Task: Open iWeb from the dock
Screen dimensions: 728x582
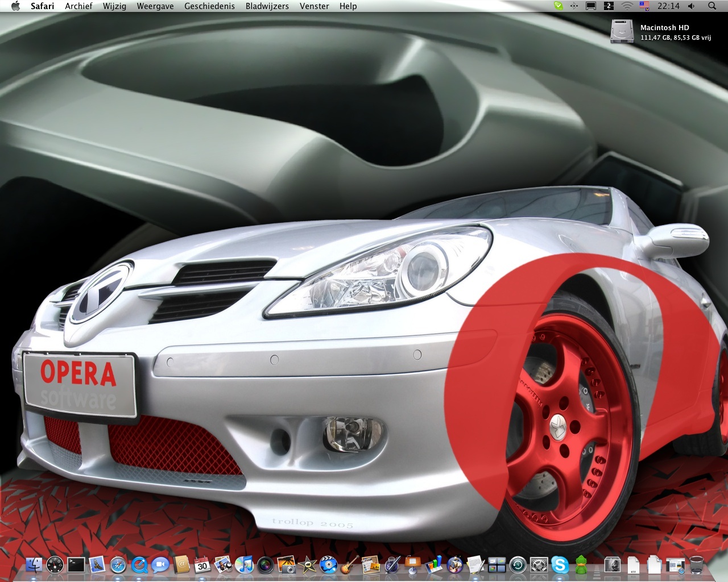Action: pyautogui.click(x=371, y=564)
